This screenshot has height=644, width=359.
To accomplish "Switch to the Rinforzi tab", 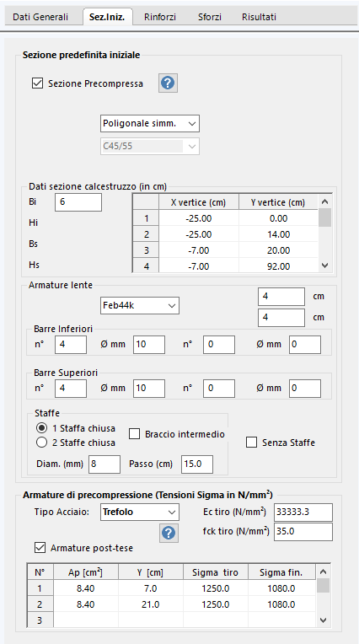I will click(160, 17).
